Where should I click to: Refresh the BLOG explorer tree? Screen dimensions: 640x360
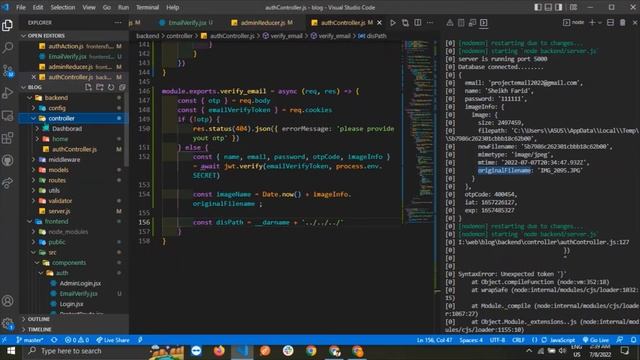pos(111,87)
